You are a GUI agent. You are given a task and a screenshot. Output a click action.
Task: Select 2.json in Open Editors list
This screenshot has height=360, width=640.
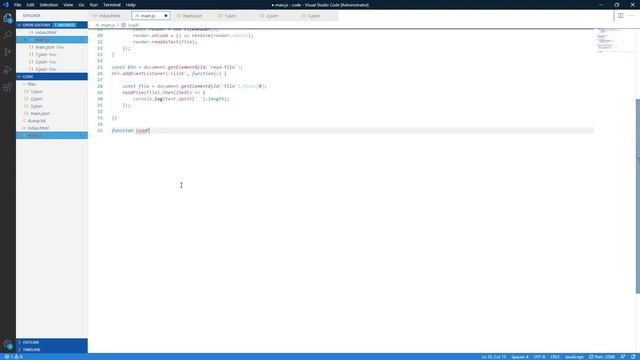point(52,62)
